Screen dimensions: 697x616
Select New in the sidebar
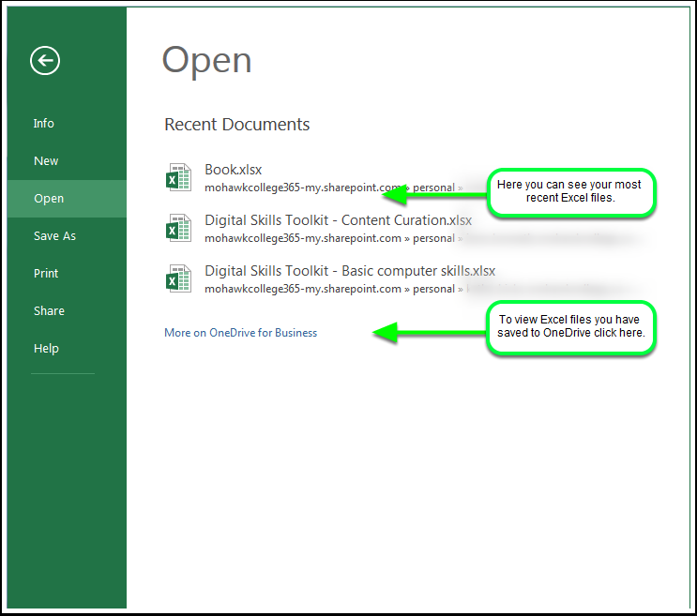click(x=46, y=161)
